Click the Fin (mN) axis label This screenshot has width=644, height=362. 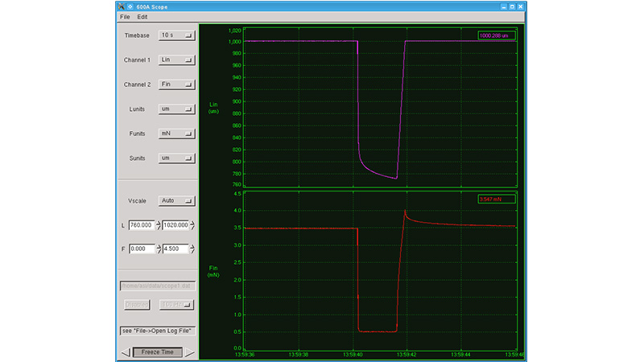tap(213, 271)
